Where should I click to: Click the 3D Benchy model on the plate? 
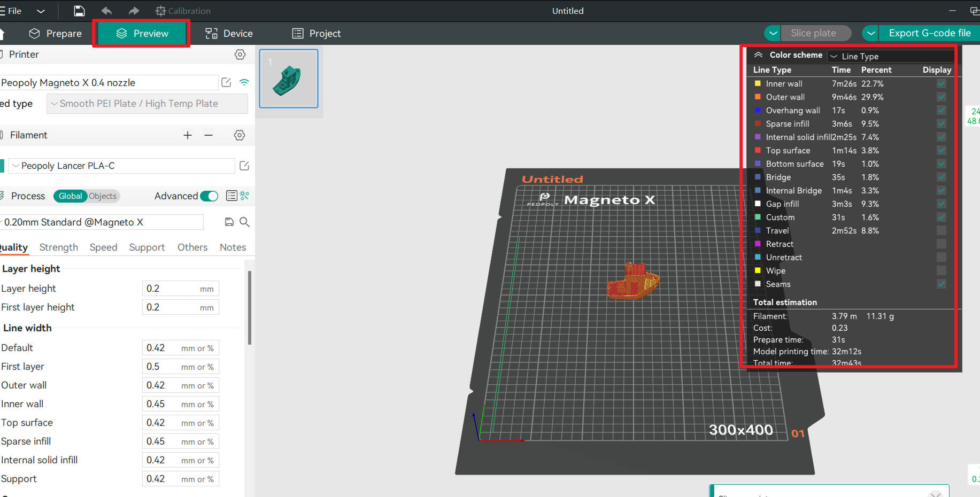tap(633, 281)
